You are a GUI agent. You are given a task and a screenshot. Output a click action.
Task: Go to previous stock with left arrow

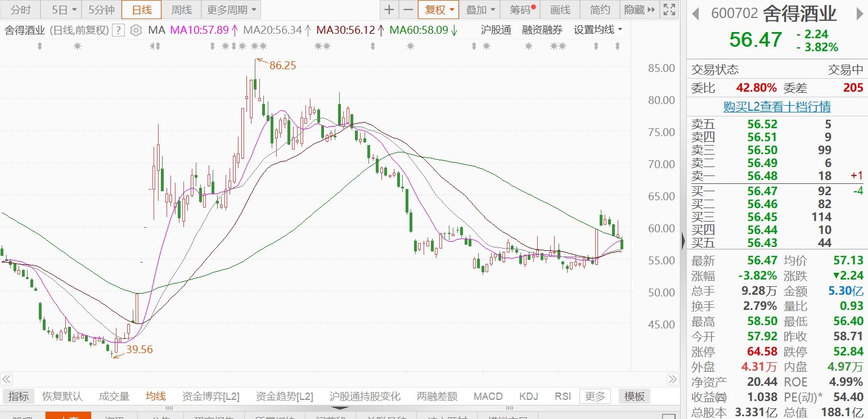click(x=696, y=13)
